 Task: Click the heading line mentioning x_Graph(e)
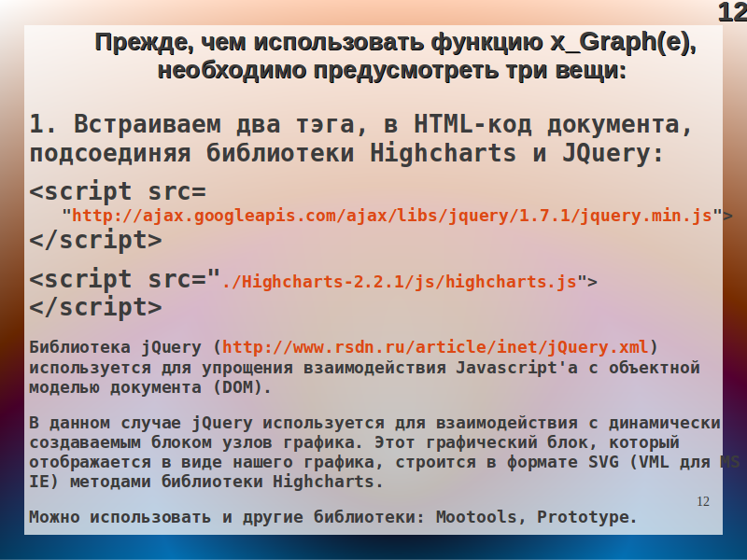point(395,43)
